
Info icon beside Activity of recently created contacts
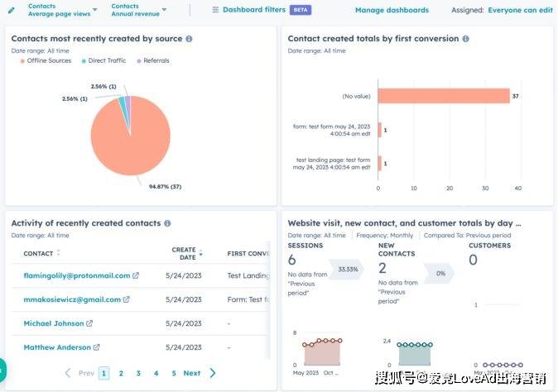click(167, 223)
